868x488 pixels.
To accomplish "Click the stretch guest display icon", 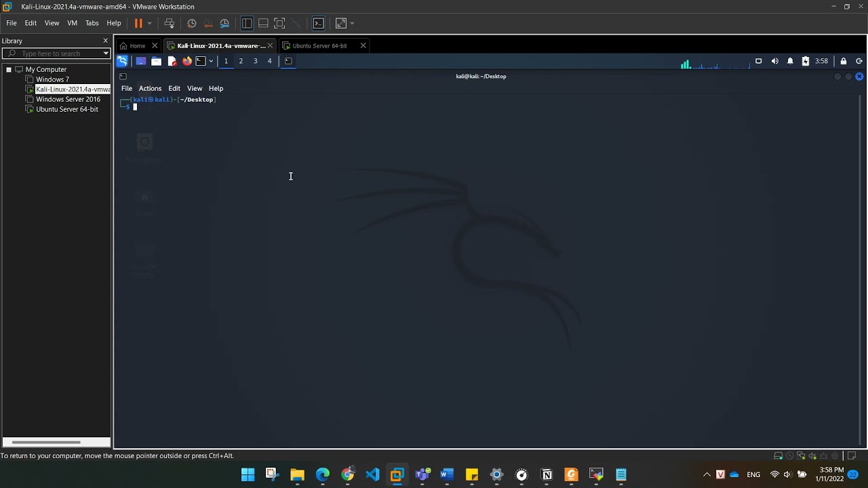I will [x=341, y=23].
